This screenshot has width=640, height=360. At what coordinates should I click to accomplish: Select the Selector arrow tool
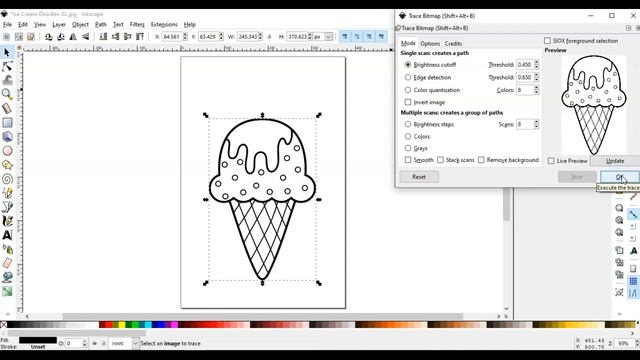[x=7, y=53]
